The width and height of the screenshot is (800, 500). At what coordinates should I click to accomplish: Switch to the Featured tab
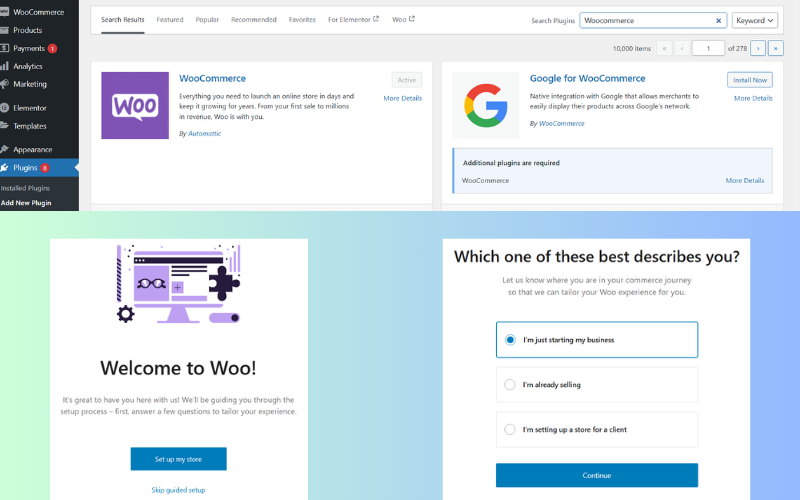170,20
